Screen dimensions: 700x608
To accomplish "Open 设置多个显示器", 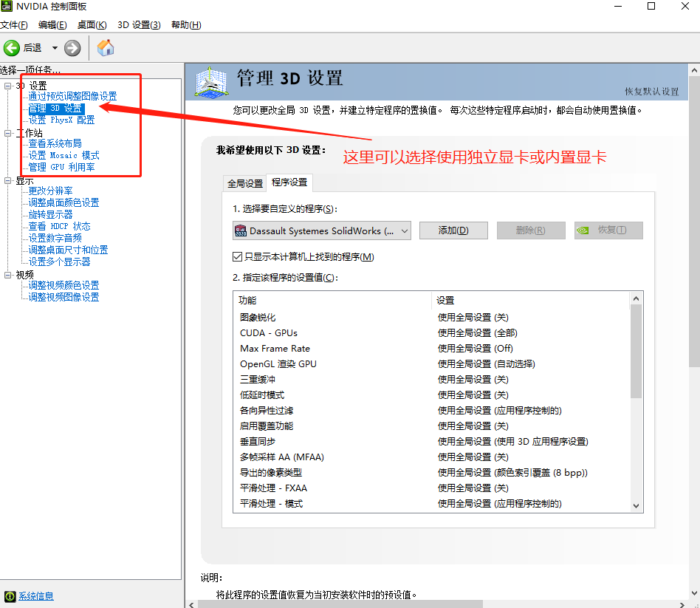I will click(59, 262).
